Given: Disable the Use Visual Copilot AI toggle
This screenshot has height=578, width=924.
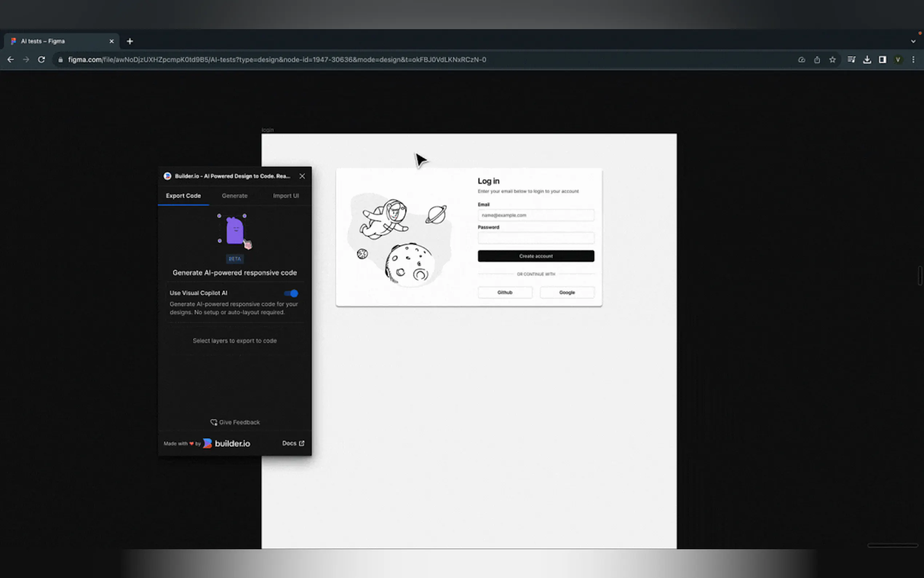Looking at the screenshot, I should [x=291, y=293].
